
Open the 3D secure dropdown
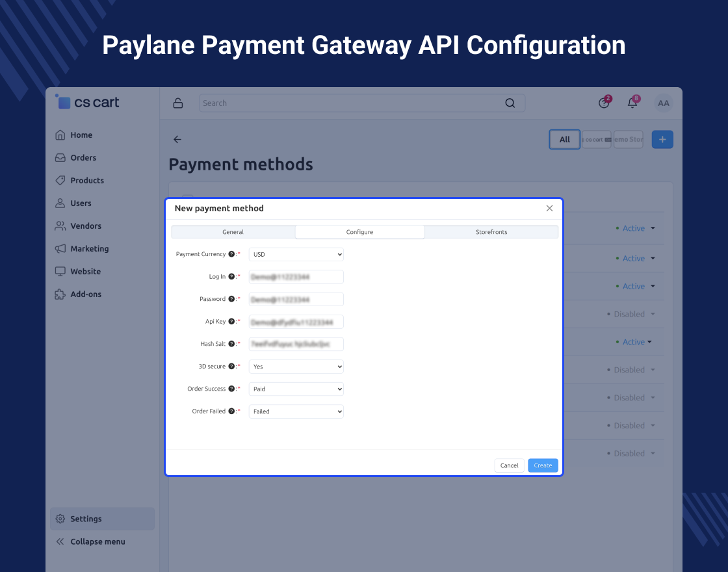coord(296,367)
